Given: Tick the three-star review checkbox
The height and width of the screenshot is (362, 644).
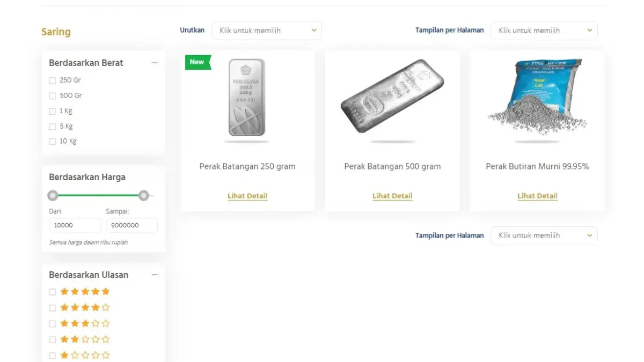Looking at the screenshot, I should tap(53, 323).
